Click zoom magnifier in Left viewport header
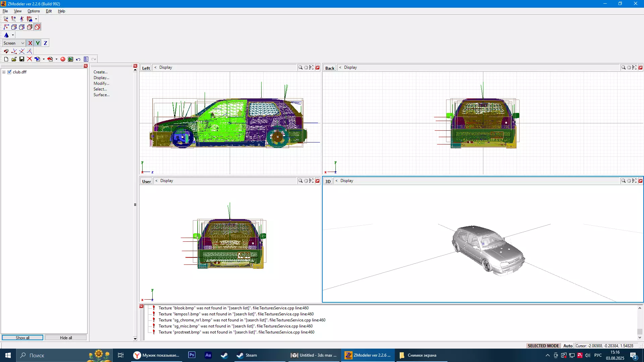 coord(300,68)
